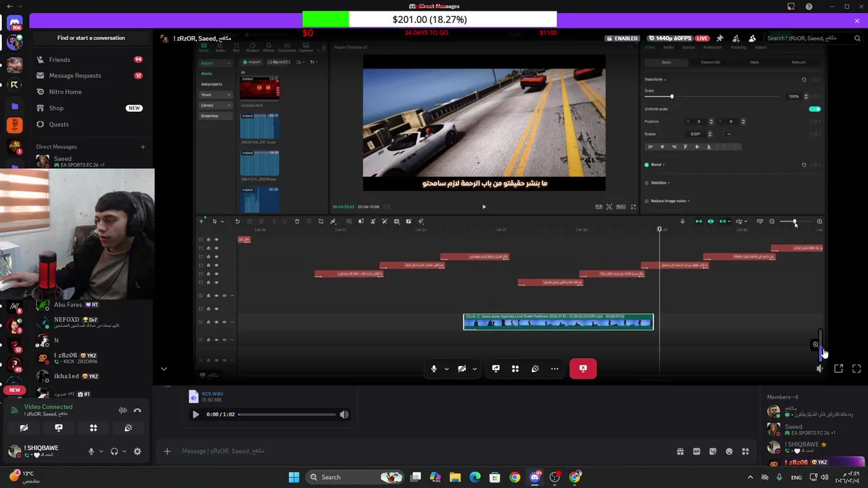Open Friends in Discord sidebar

[x=91, y=60]
